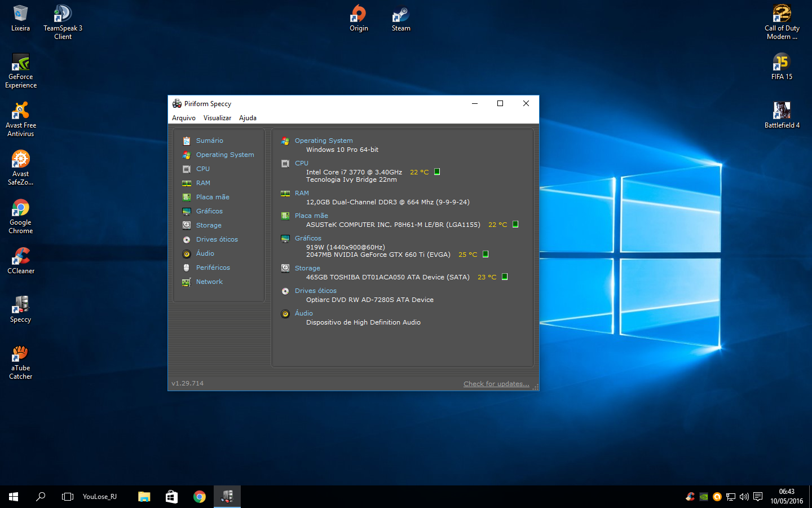Click Check for updates link
Screen dimensions: 812x508
(x=496, y=384)
